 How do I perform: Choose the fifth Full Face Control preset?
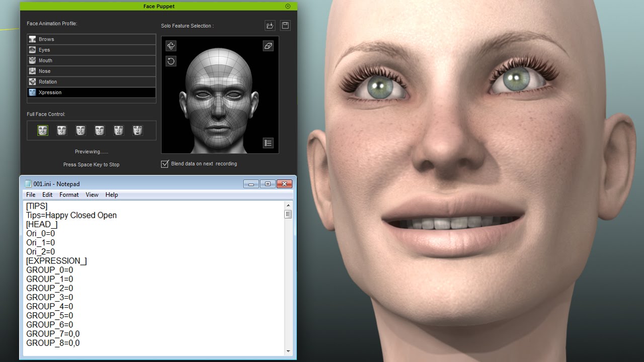click(x=119, y=131)
